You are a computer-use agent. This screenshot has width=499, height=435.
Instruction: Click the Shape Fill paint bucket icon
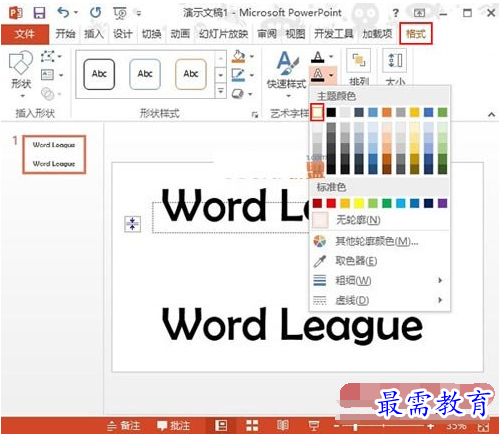tap(239, 56)
